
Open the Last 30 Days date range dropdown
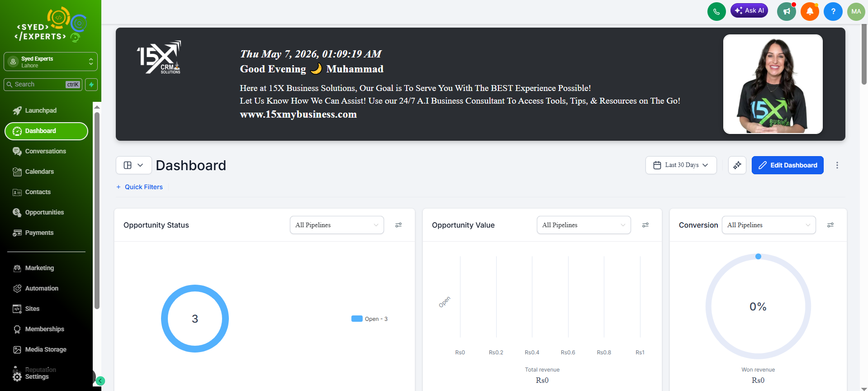click(x=681, y=165)
